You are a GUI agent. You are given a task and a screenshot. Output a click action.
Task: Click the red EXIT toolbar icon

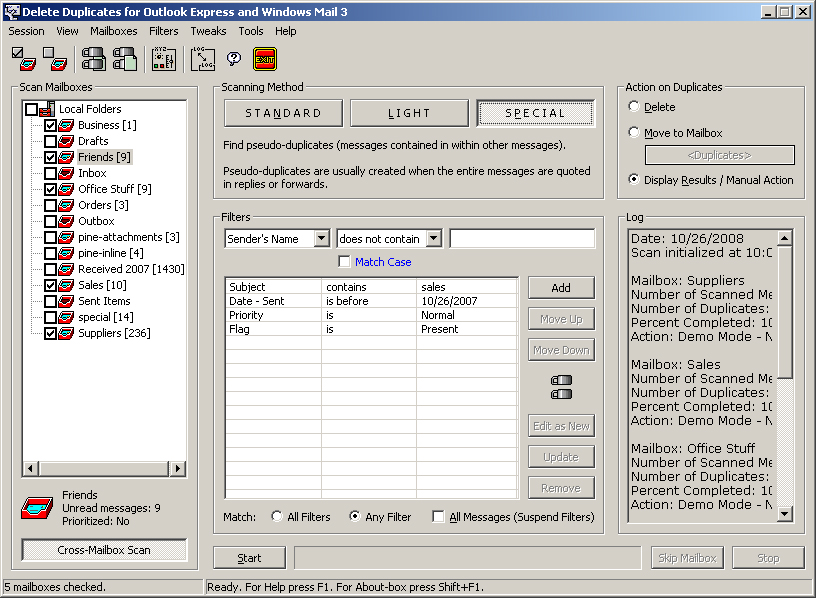coord(265,60)
